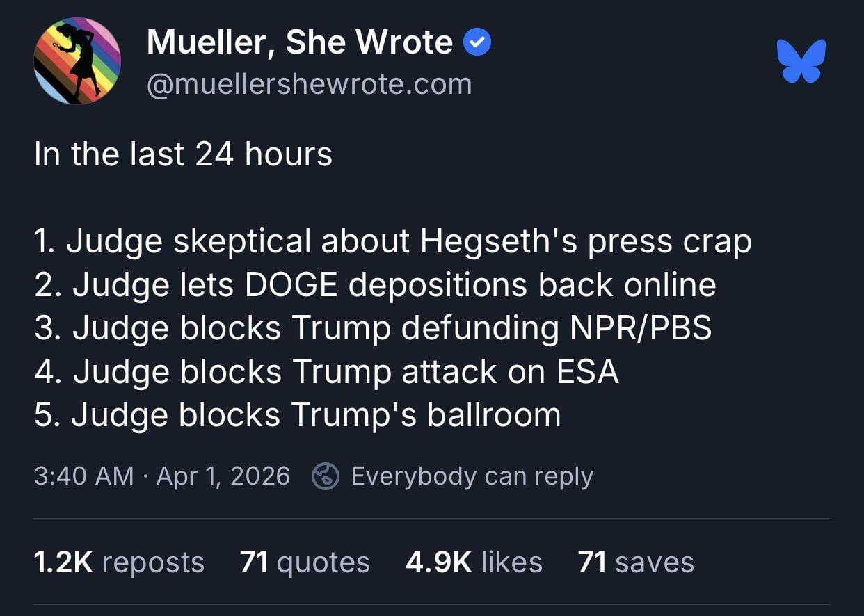Image resolution: width=864 pixels, height=616 pixels.
Task: Click the blue verified checkmark badge
Action: coord(477,43)
